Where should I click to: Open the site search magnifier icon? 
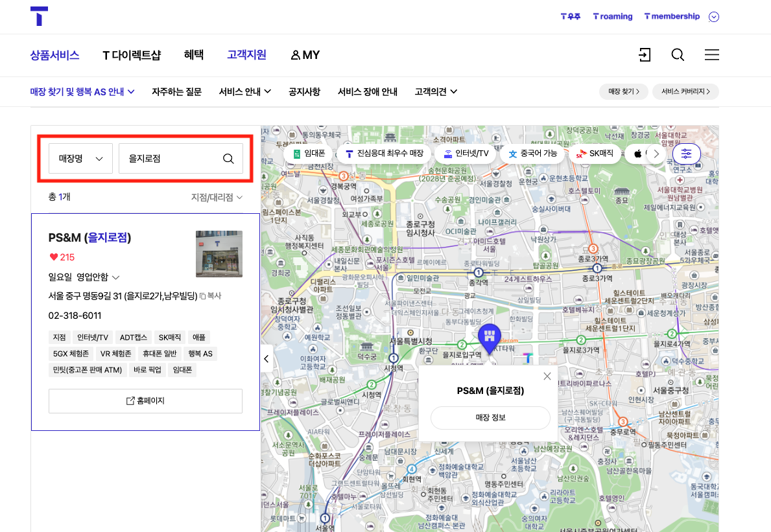[678, 54]
